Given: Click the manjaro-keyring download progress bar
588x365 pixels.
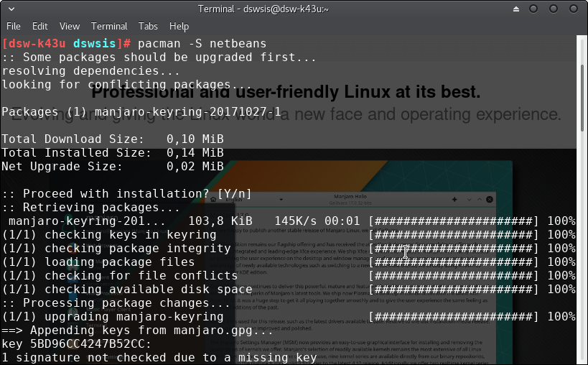Looking at the screenshot, I should coord(454,221).
